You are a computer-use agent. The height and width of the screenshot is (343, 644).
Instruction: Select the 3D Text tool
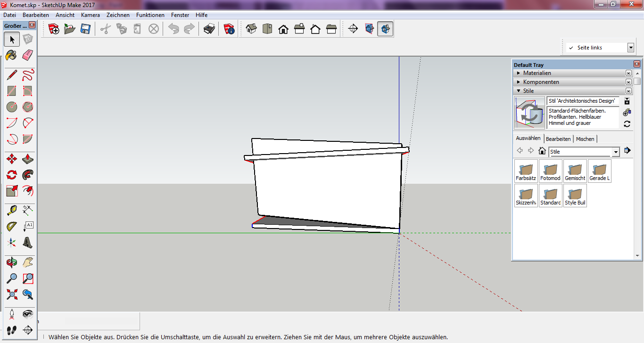(28, 243)
